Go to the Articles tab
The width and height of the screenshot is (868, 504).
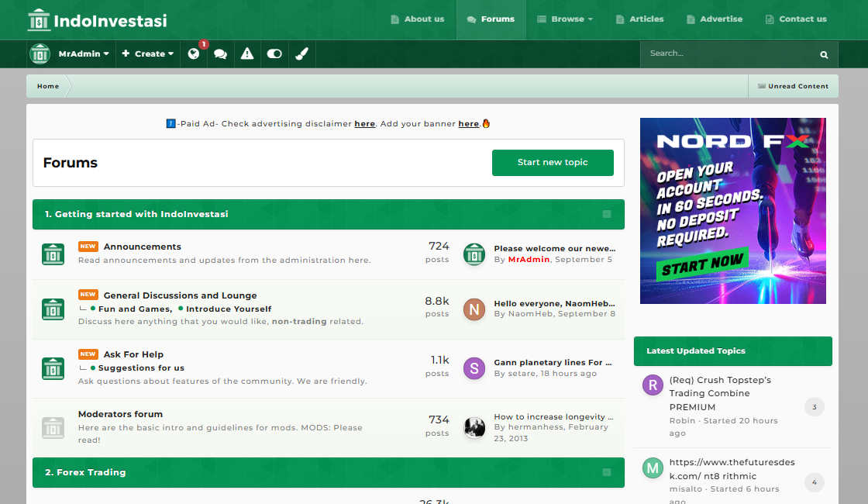(639, 19)
